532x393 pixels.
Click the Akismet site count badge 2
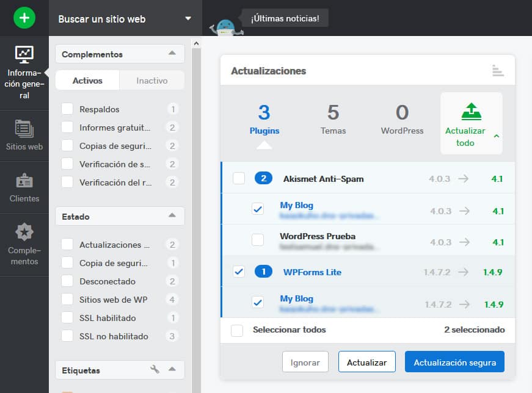264,178
